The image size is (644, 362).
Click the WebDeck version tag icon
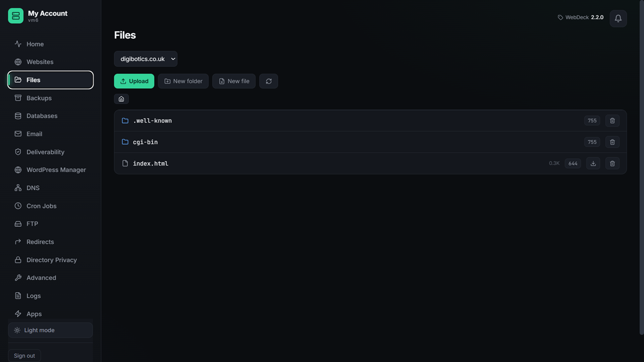pos(560,18)
